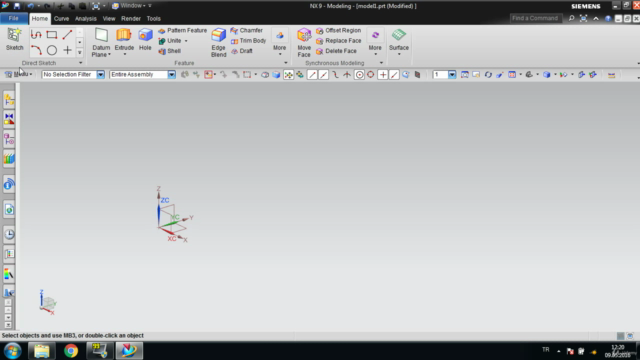
Task: Open the Unite dropdown arrow
Action: click(x=186, y=41)
